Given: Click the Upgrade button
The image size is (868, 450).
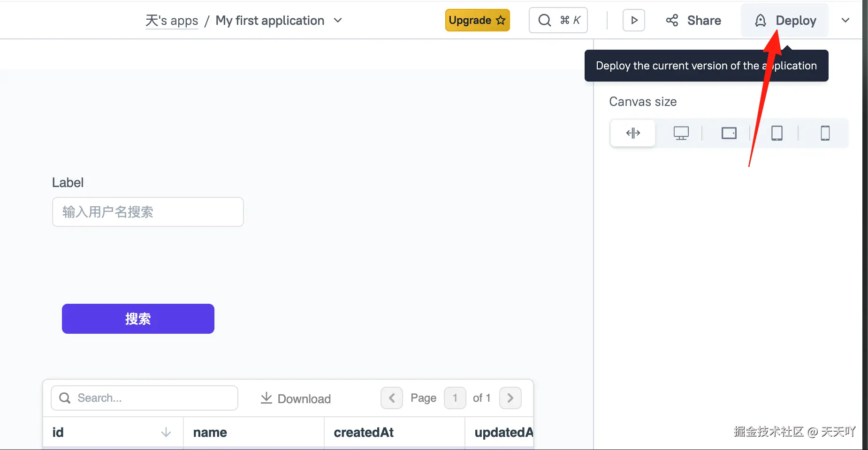Looking at the screenshot, I should tap(477, 21).
